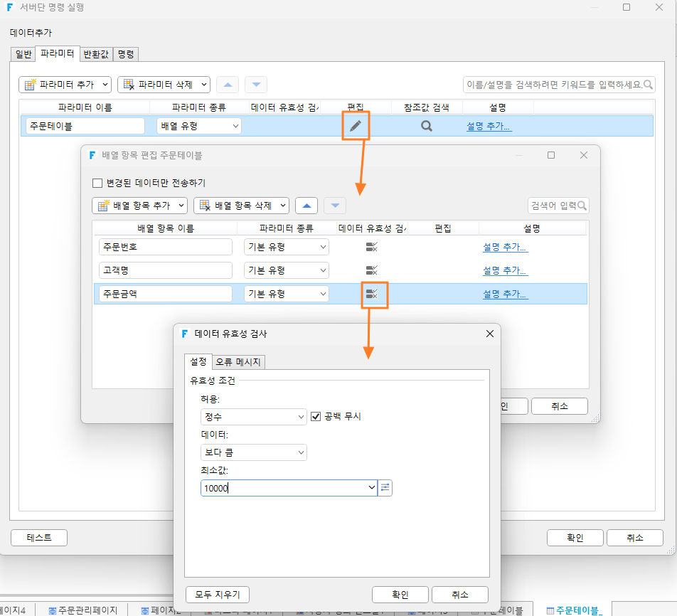Move parameter up in main window
Image resolution: width=677 pixels, height=616 pixels.
(x=228, y=85)
